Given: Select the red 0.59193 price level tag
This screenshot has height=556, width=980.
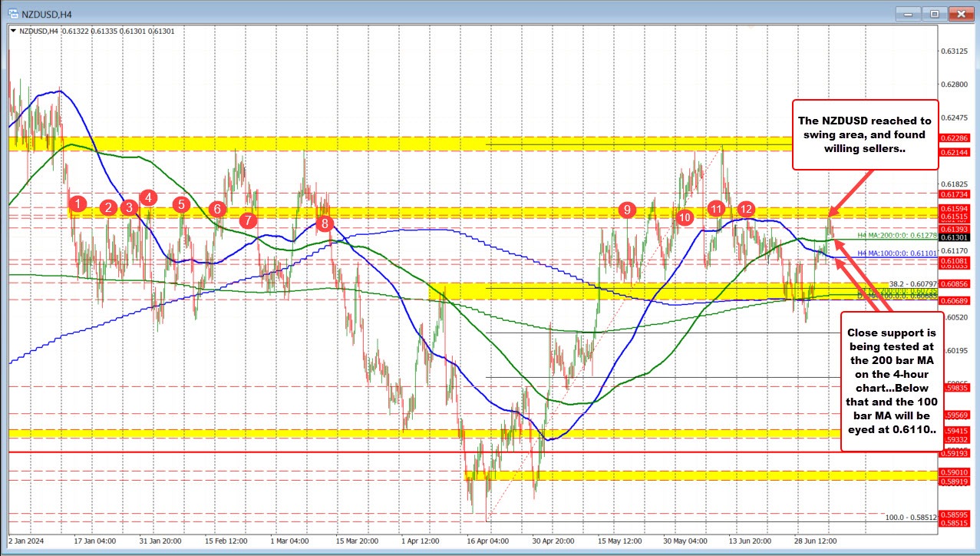Looking at the screenshot, I should pos(955,453).
